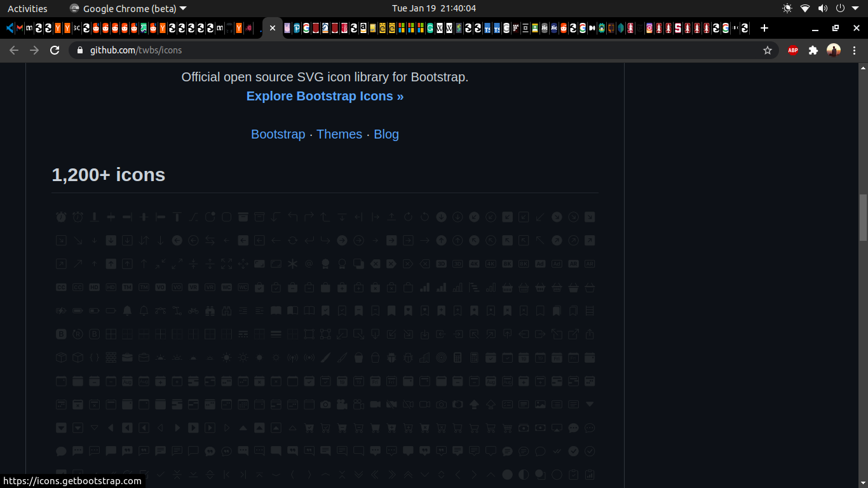View site information via the lock icon

click(80, 50)
